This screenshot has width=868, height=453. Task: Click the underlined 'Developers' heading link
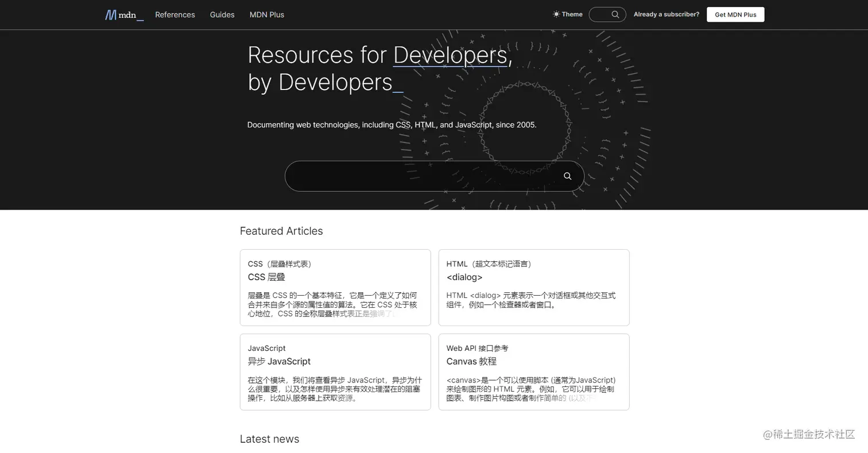click(x=450, y=55)
